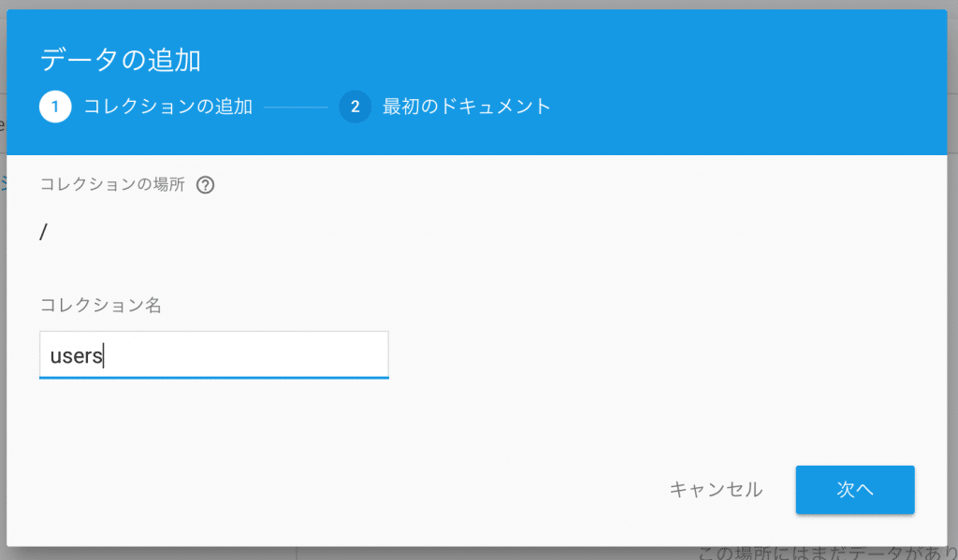Click the データの追加 dialog title

[x=121, y=60]
